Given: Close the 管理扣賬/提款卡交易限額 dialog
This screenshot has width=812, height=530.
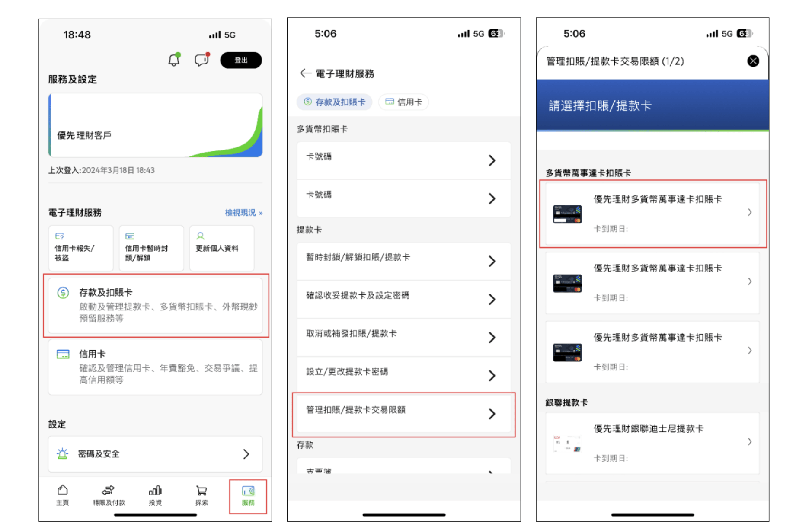Looking at the screenshot, I should click(x=753, y=61).
